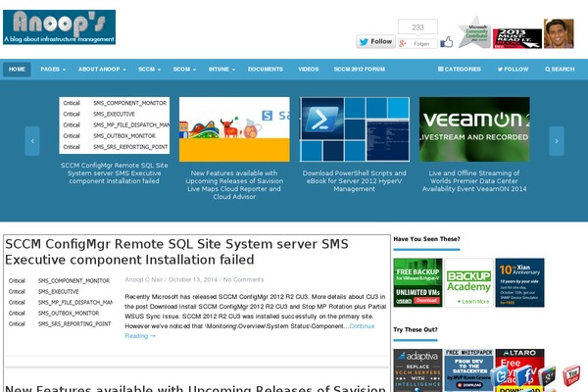Click the October 13, 2014 post date
This screenshot has height=392, width=588.
tap(193, 280)
